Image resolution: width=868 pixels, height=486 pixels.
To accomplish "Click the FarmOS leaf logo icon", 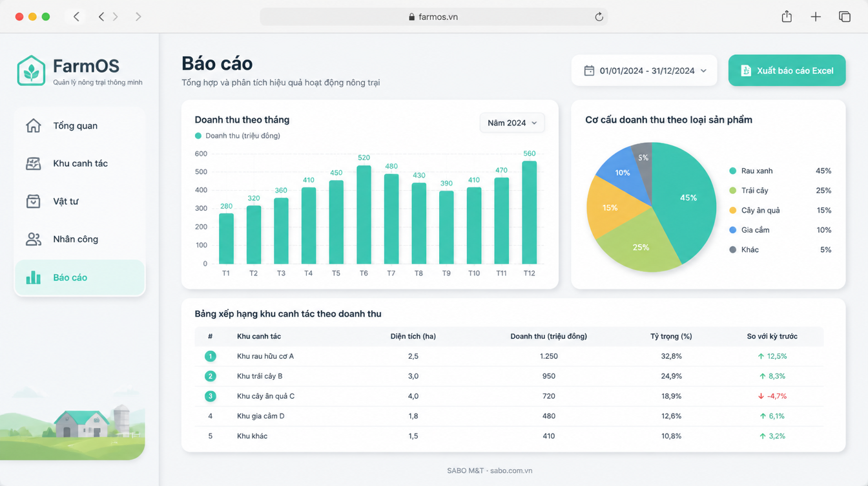I will click(31, 71).
